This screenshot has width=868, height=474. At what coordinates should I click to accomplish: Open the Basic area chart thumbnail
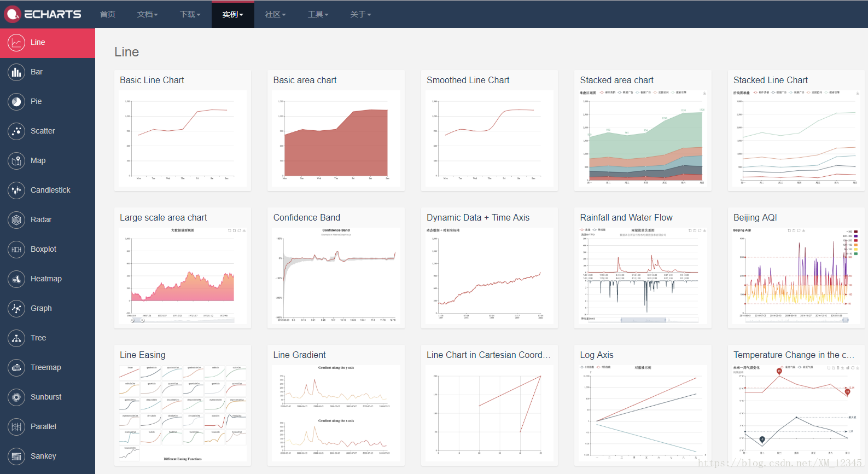(336, 138)
